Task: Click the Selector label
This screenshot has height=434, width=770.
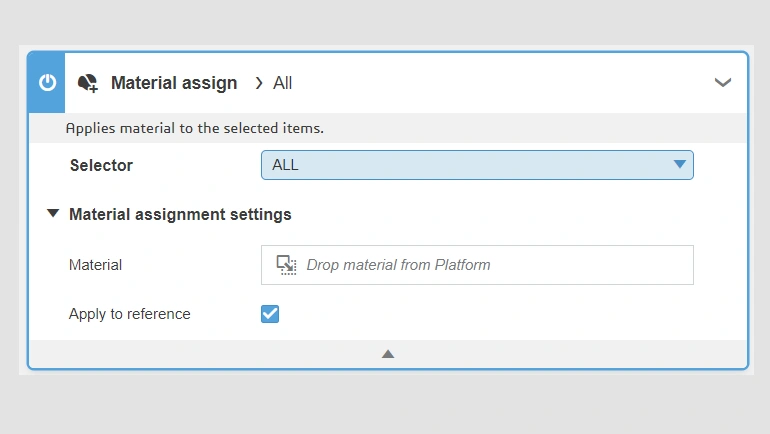Action: pyautogui.click(x=101, y=165)
